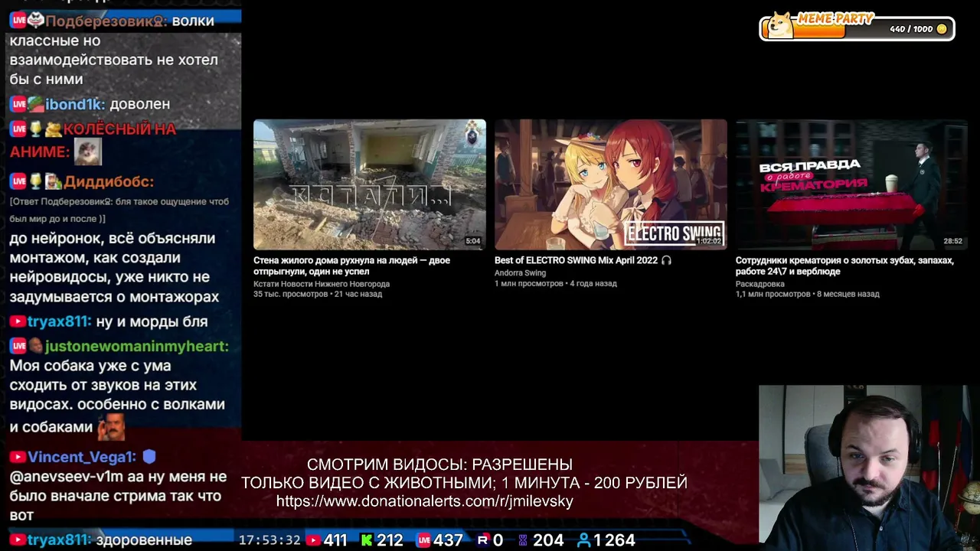Click the YouTube icon next to 411 viewers
980x551 pixels.
(x=312, y=540)
